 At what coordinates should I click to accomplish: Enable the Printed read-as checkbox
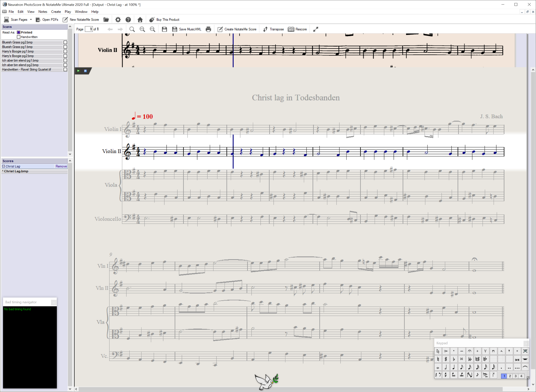tap(19, 32)
